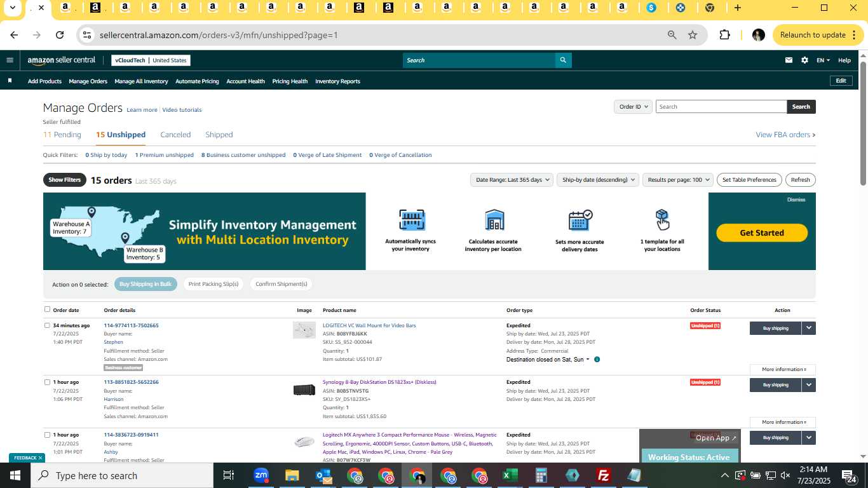Viewport: 868px width, 488px height.
Task: Dismiss the Multi Location Inventory banner
Action: pyautogui.click(x=796, y=200)
